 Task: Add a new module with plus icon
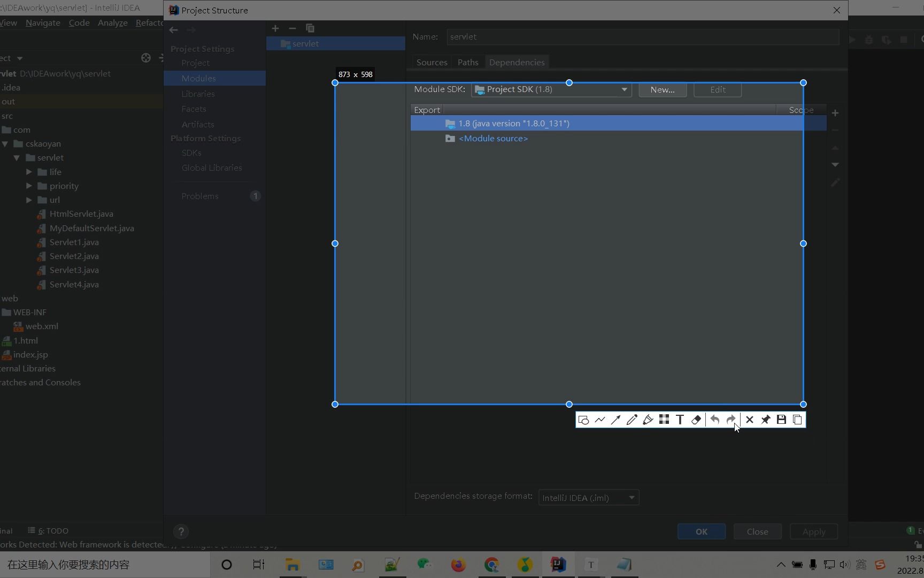(275, 28)
